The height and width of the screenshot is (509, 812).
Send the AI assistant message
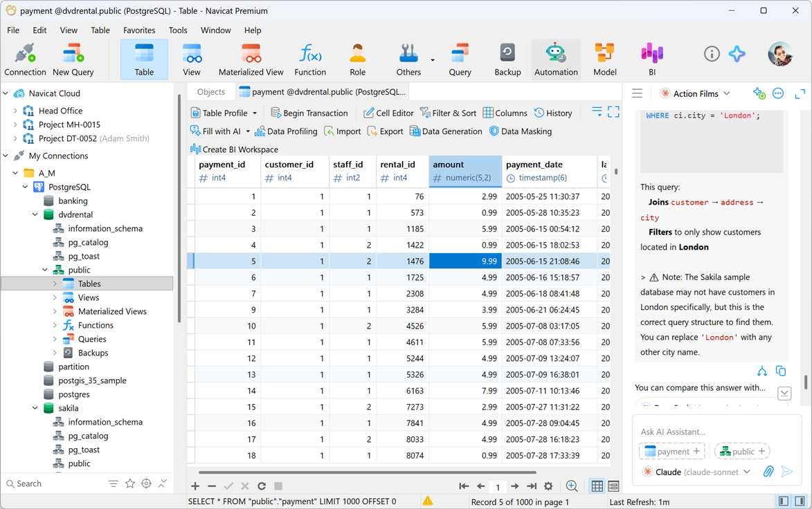(786, 471)
